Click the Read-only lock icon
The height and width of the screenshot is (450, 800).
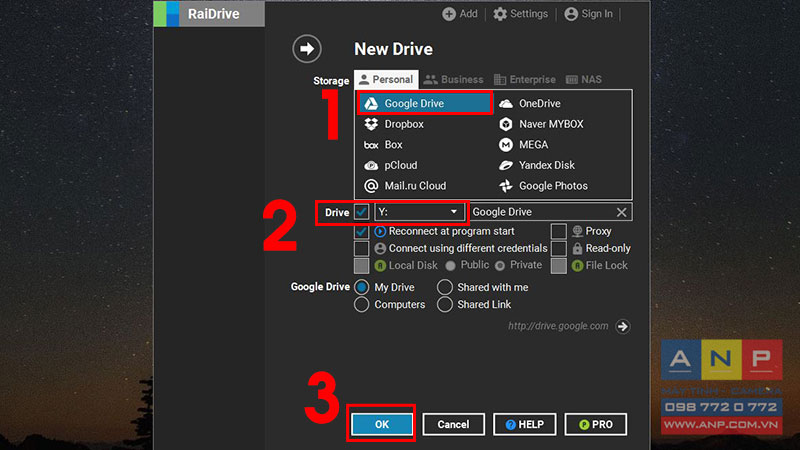(577, 248)
